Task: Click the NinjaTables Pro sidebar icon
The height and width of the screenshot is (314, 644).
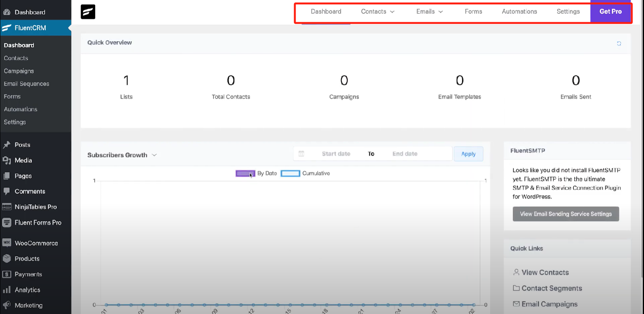Action: tap(7, 207)
